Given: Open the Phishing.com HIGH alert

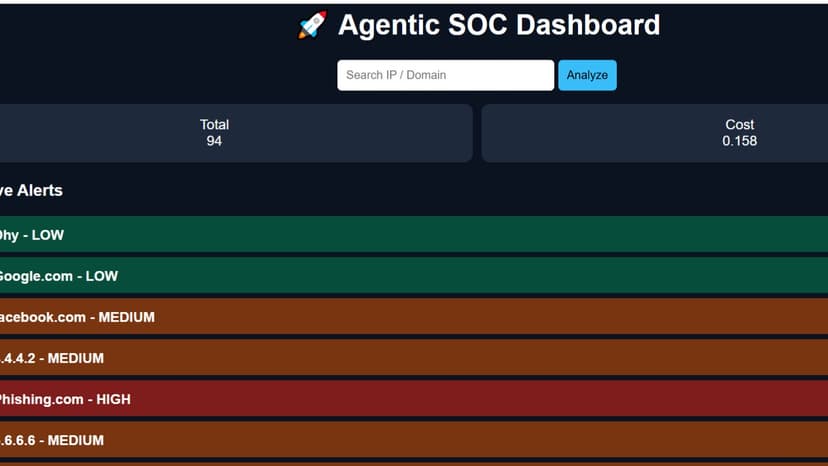Looking at the screenshot, I should [x=414, y=399].
